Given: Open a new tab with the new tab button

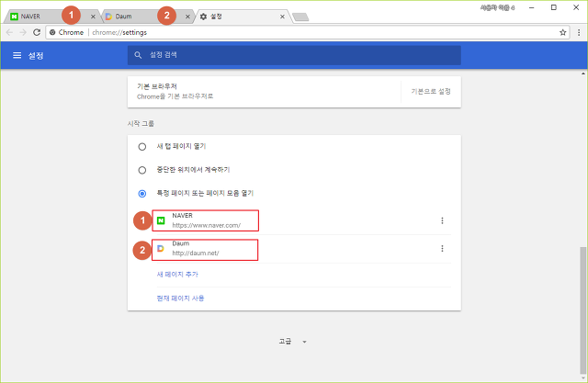Looking at the screenshot, I should (x=300, y=17).
